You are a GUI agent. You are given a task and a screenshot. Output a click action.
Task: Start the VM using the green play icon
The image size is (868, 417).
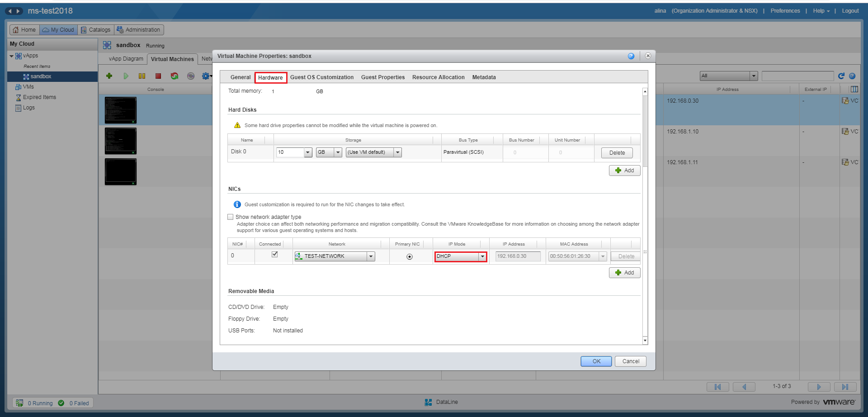coord(126,76)
